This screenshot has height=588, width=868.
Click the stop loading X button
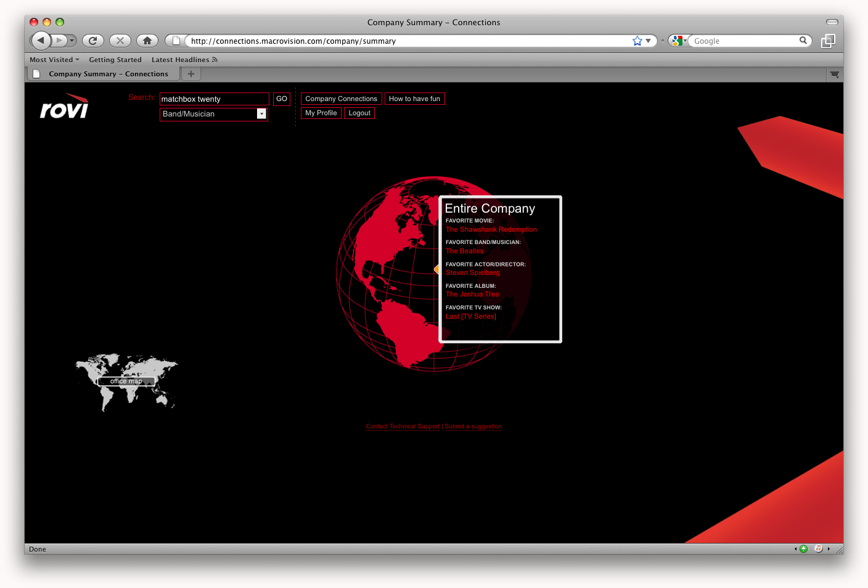coord(120,41)
